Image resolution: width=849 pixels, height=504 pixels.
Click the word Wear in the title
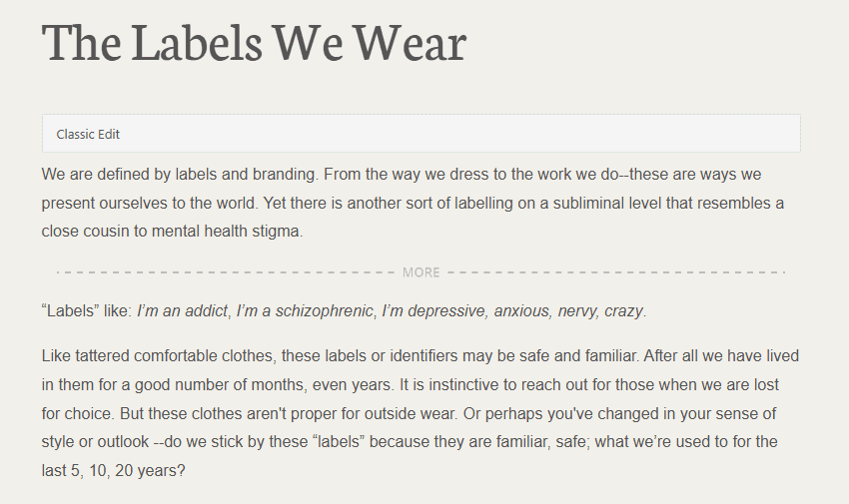click(411, 42)
